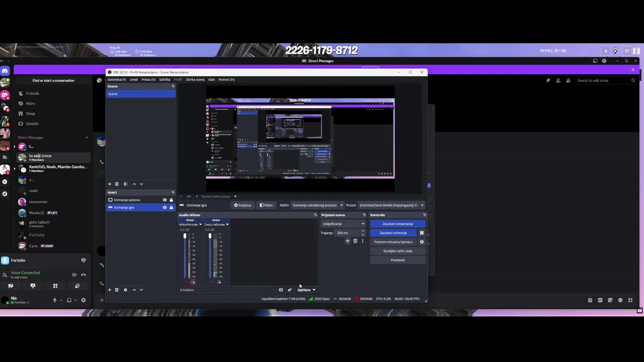Disconnect from Discord voice channel

pos(84,275)
